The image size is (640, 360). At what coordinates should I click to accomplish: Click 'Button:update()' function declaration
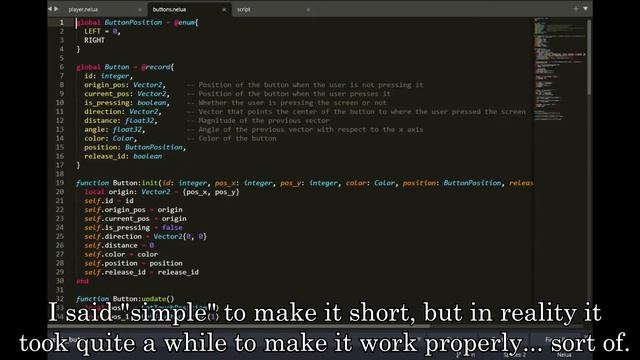coord(125,299)
